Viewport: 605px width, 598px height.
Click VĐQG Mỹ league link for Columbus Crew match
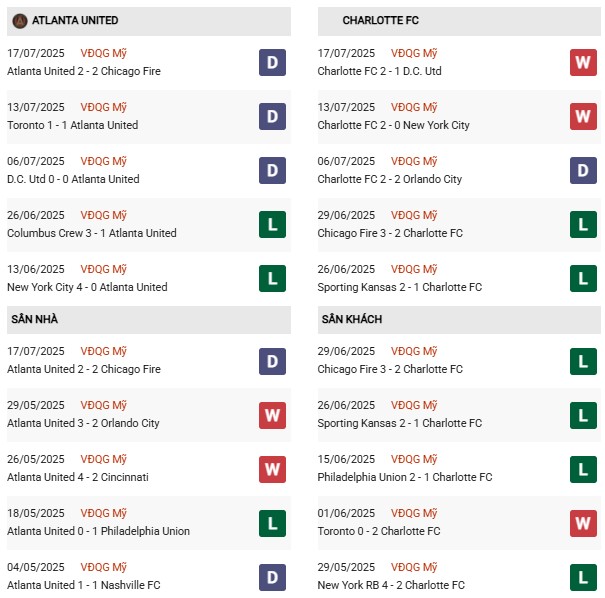105,215
